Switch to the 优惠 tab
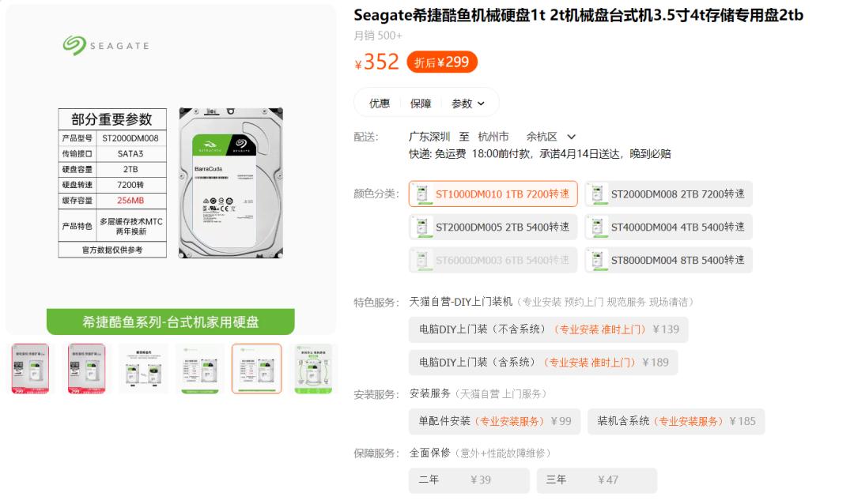 pyautogui.click(x=380, y=103)
